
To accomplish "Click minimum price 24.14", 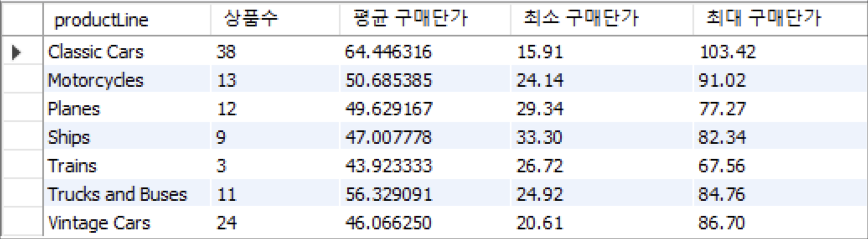I will [602, 80].
